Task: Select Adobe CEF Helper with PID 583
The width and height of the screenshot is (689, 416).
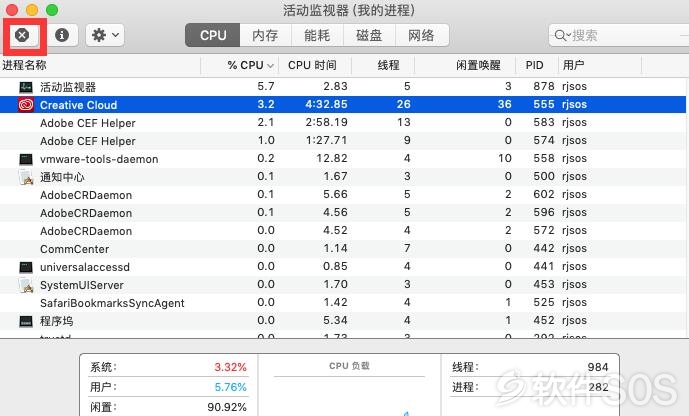Action: pyautogui.click(x=87, y=123)
